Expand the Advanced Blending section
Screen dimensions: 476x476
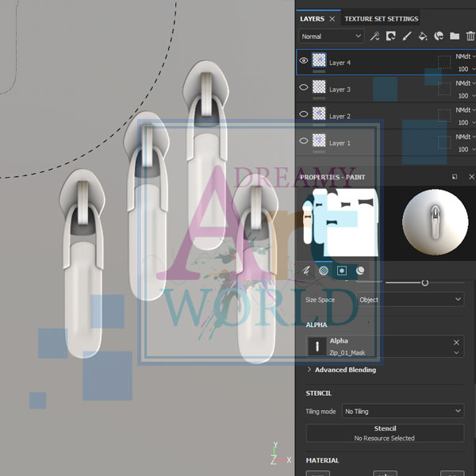[x=341, y=370]
